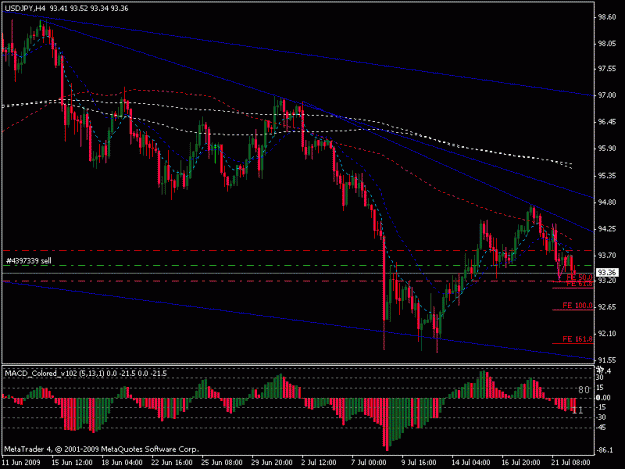Click the 22 Jun 16:00 time label

tap(172, 463)
